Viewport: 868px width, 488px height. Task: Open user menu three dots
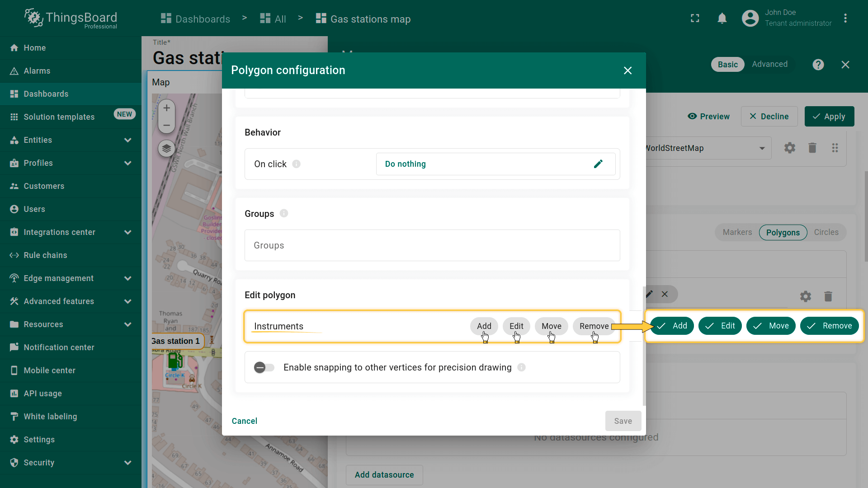845,19
